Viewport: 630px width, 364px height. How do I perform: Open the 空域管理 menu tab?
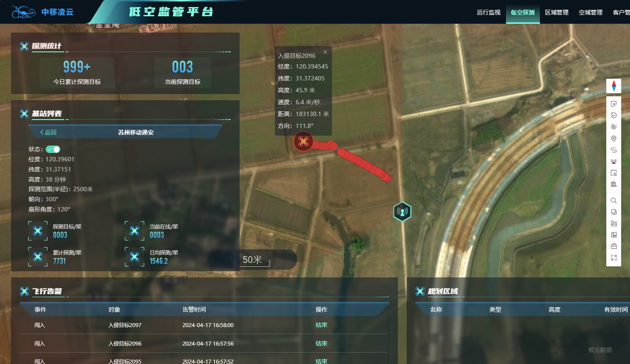point(590,12)
